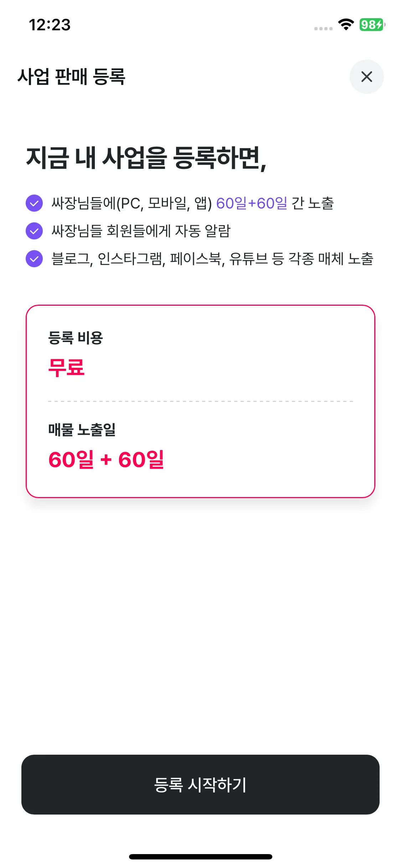Tap the pink 60일 + 60일 exposure value
Image resolution: width=401 pixels, height=868 pixels.
106,459
